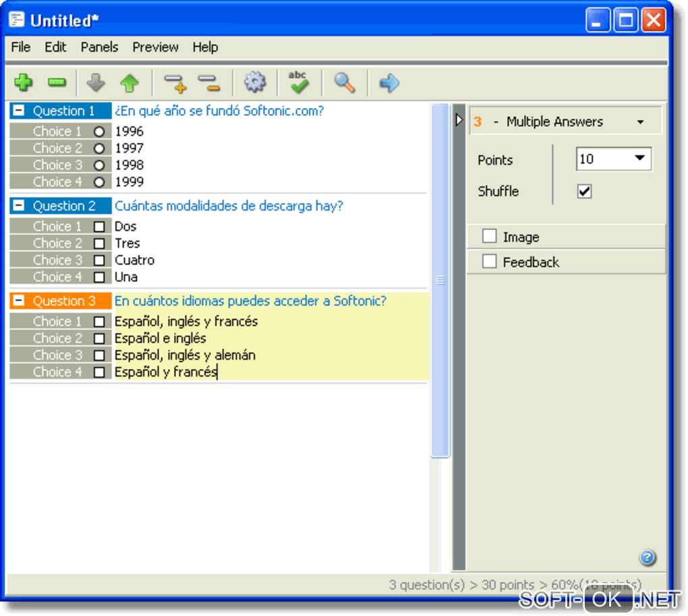Screen dimensions: 688x616
Task: Move question up with green up arrow
Action: (x=130, y=82)
